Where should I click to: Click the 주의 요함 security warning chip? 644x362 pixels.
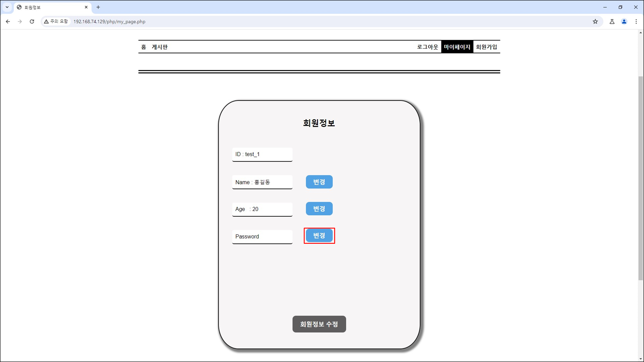(56, 21)
